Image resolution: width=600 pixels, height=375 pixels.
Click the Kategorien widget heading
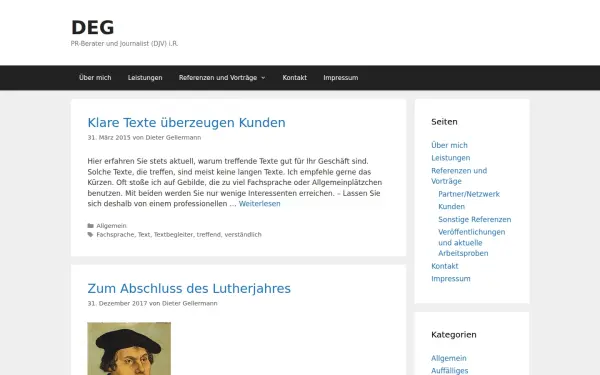[454, 335]
